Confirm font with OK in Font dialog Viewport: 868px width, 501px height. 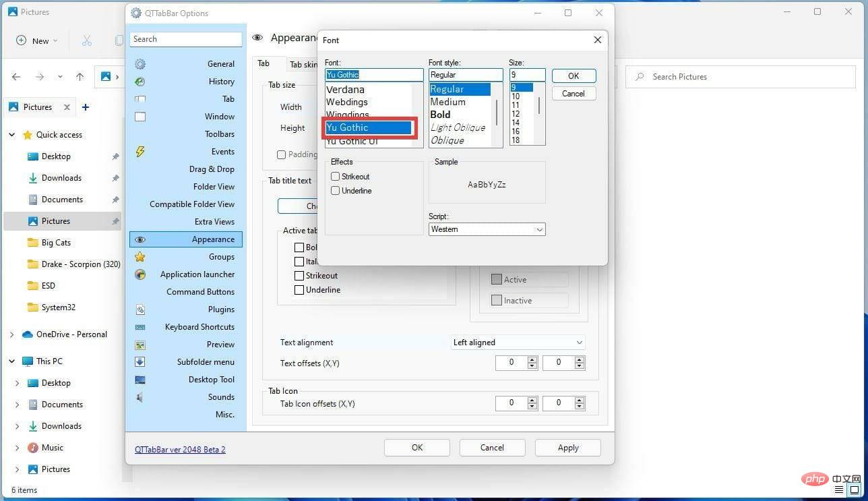pos(573,76)
